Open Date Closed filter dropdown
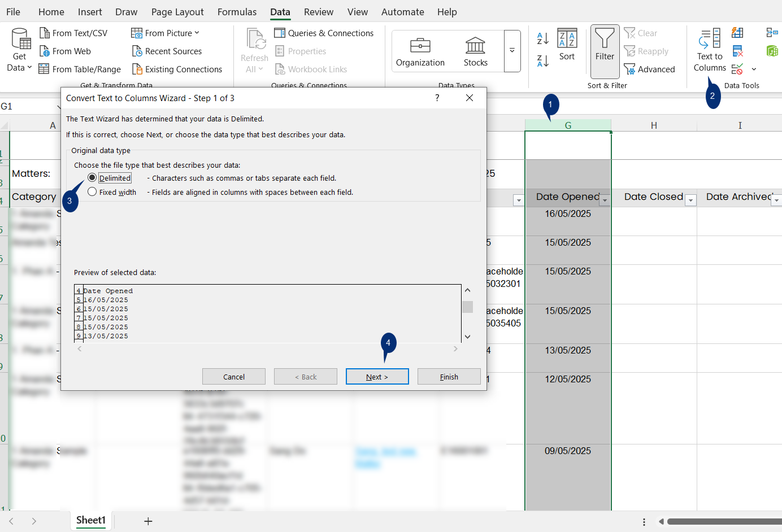 (690, 200)
